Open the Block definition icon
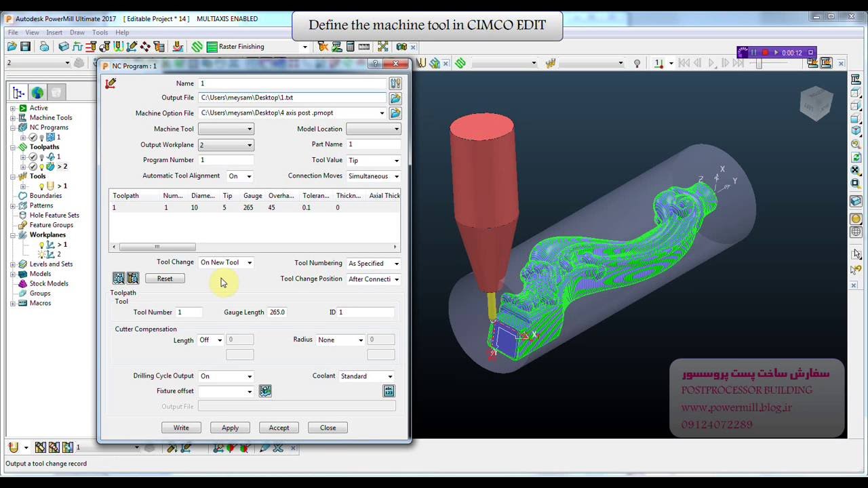The height and width of the screenshot is (488, 868). (64, 47)
